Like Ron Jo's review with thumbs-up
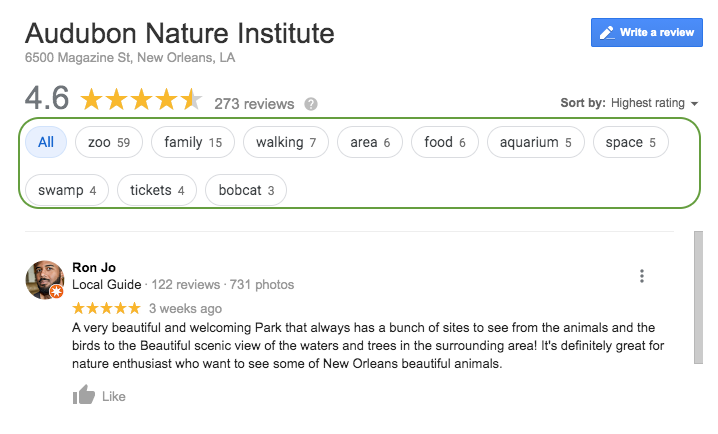The image size is (718, 434). [84, 396]
